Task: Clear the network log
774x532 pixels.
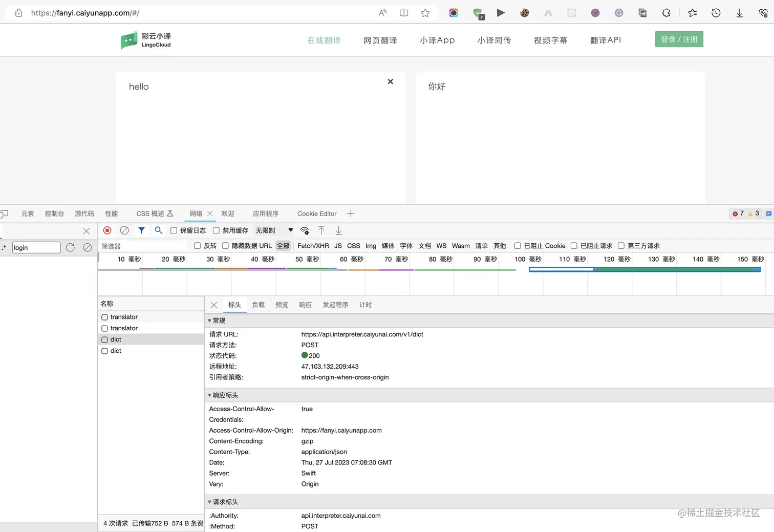Action: [x=124, y=230]
